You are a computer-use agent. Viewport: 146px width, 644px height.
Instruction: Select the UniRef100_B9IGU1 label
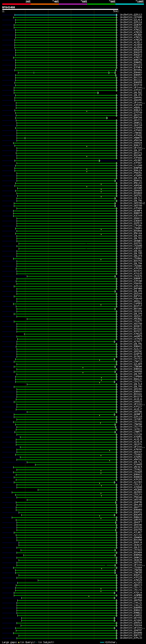coord(131,394)
